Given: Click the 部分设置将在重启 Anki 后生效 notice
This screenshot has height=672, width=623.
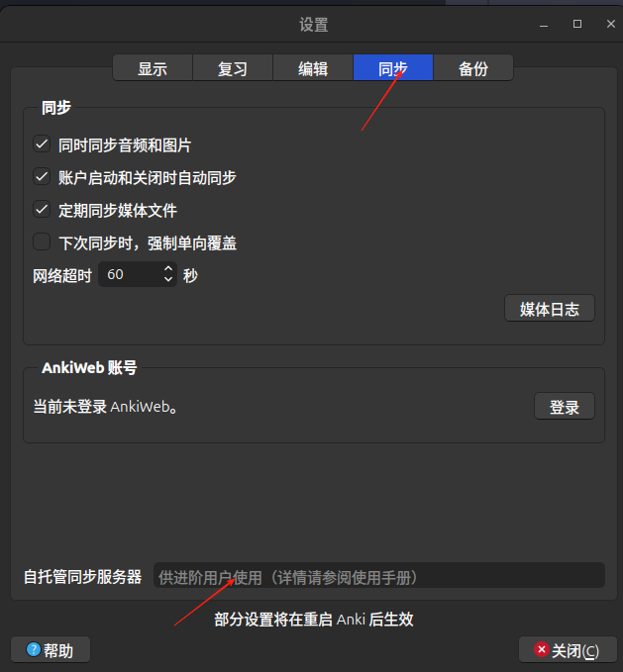Looking at the screenshot, I should tap(314, 620).
